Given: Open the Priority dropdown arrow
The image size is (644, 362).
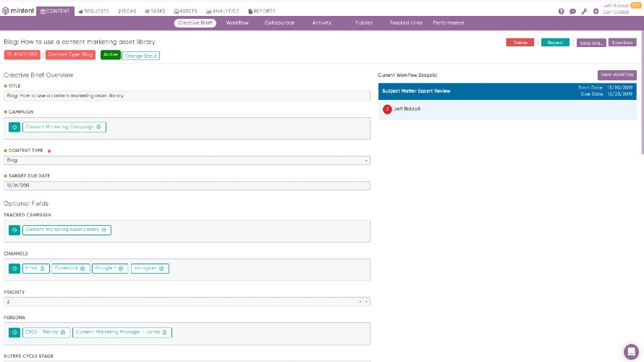Looking at the screenshot, I should click(x=366, y=302).
